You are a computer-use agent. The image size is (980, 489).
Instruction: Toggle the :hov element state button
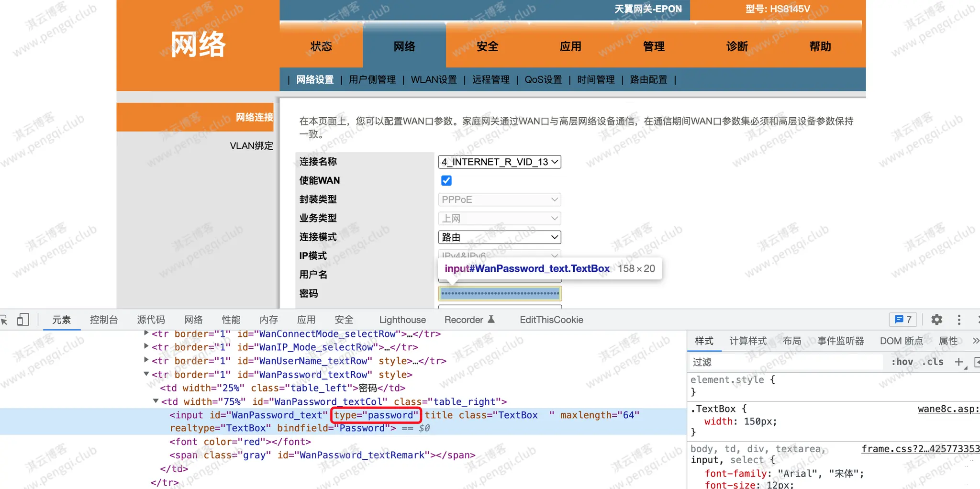pos(902,362)
